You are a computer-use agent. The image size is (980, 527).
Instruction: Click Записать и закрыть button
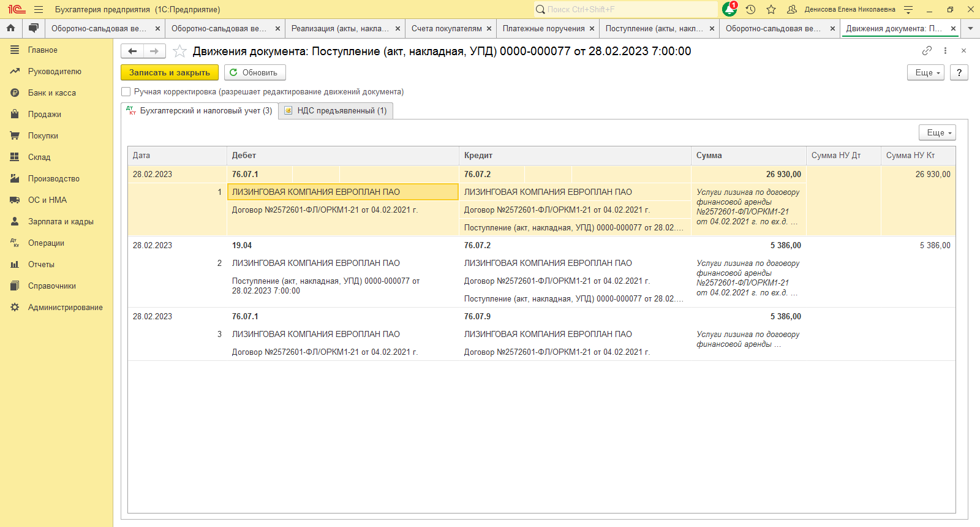pyautogui.click(x=169, y=72)
